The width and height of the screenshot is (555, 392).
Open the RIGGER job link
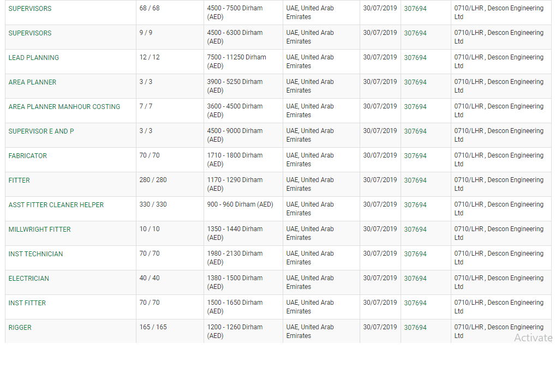[20, 328]
